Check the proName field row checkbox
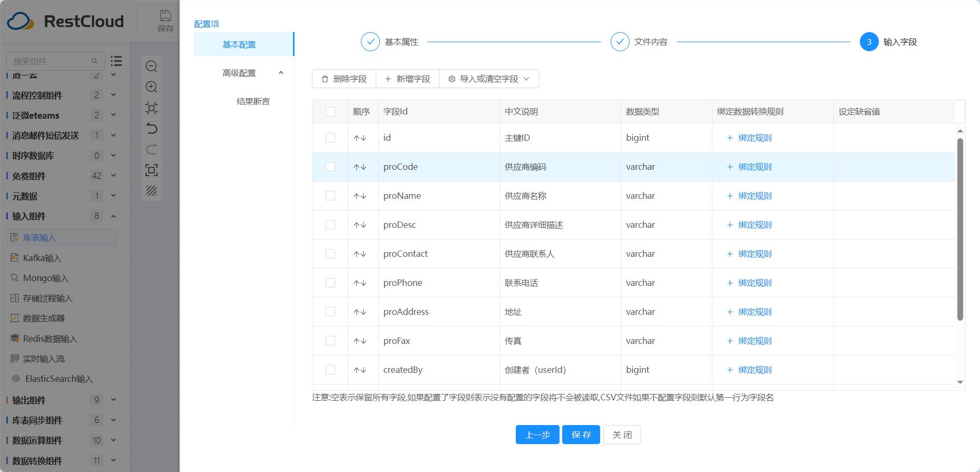Image resolution: width=980 pixels, height=472 pixels. click(x=330, y=196)
